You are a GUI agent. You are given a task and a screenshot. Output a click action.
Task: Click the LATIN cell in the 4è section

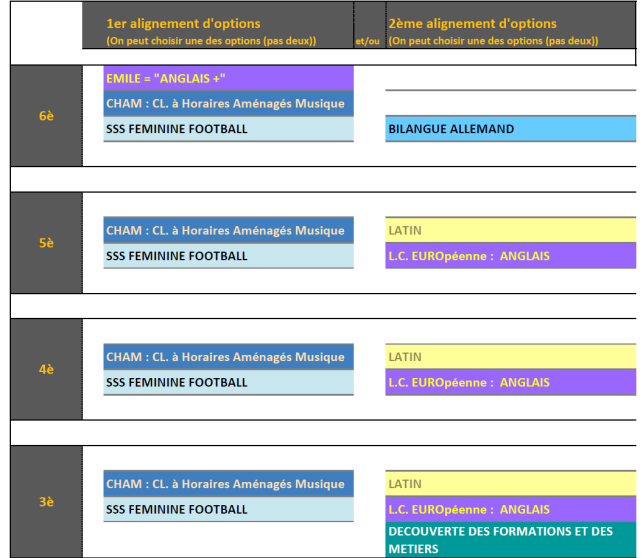[x=510, y=357]
